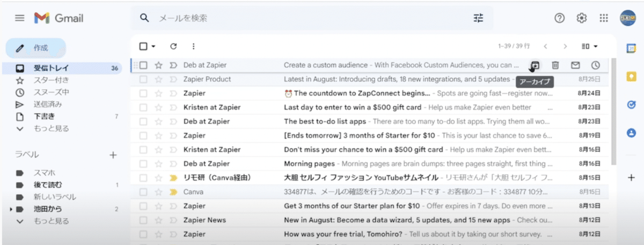The width and height of the screenshot is (644, 245).
Task: Add a new label with plus button
Action: pyautogui.click(x=113, y=155)
